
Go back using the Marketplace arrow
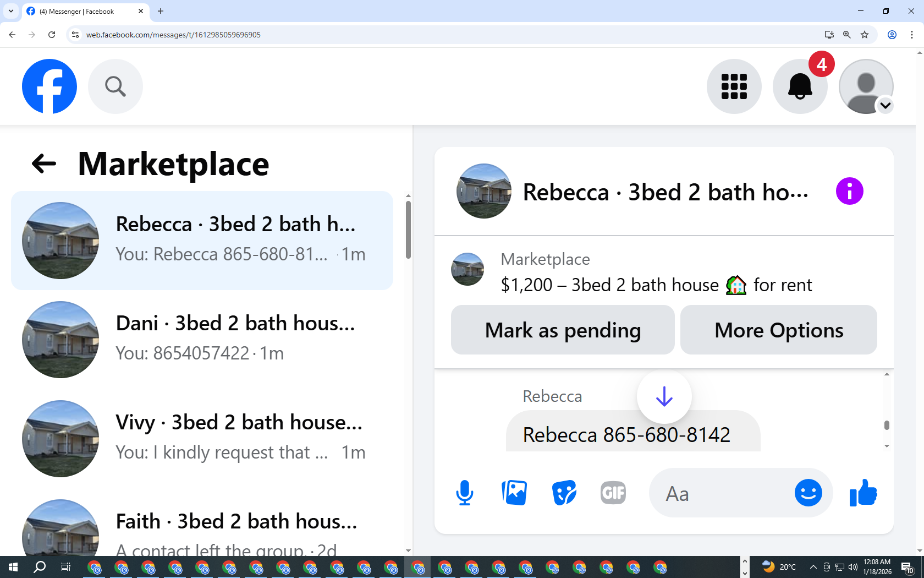click(44, 163)
